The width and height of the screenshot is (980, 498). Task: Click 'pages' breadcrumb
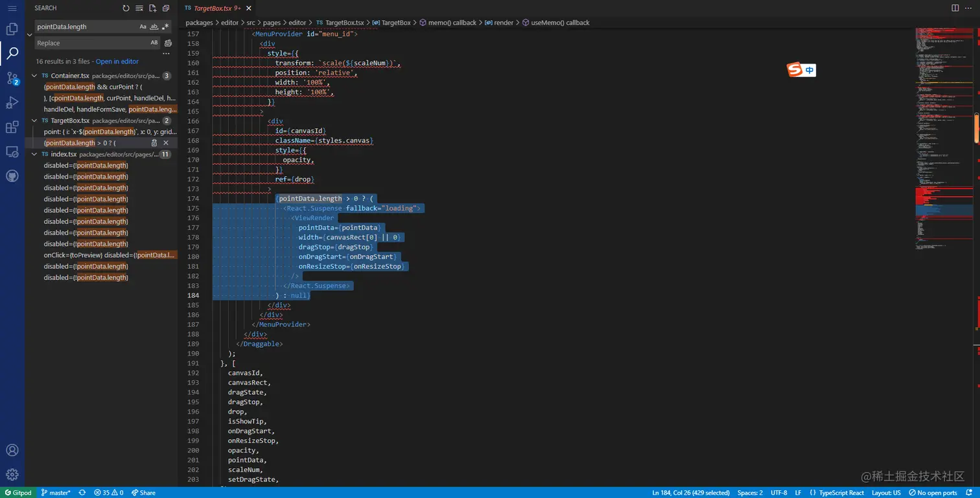[272, 23]
